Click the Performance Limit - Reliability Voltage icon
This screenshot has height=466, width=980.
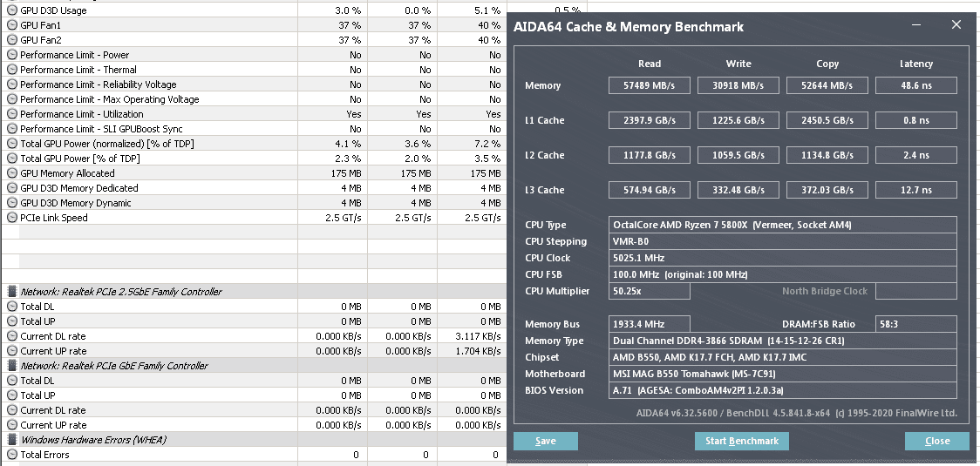(x=12, y=84)
